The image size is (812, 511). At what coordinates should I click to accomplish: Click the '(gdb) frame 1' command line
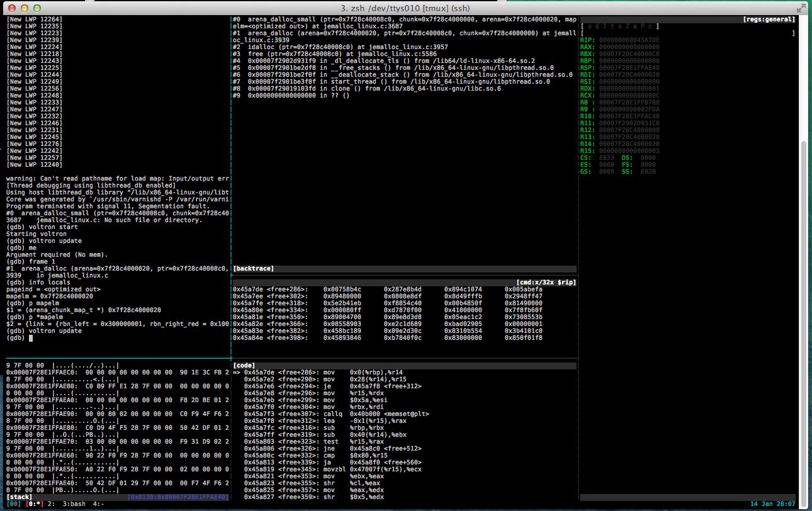[x=31, y=262]
